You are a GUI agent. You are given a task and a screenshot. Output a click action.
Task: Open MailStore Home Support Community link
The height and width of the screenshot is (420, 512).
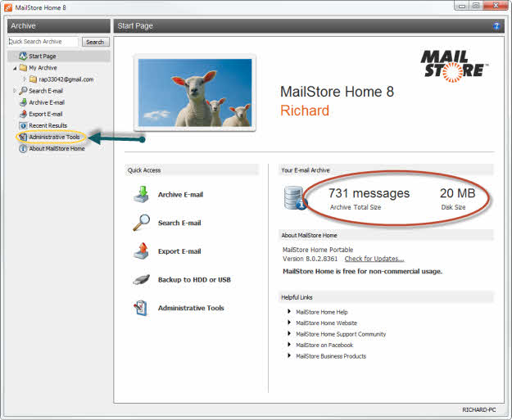(341, 334)
